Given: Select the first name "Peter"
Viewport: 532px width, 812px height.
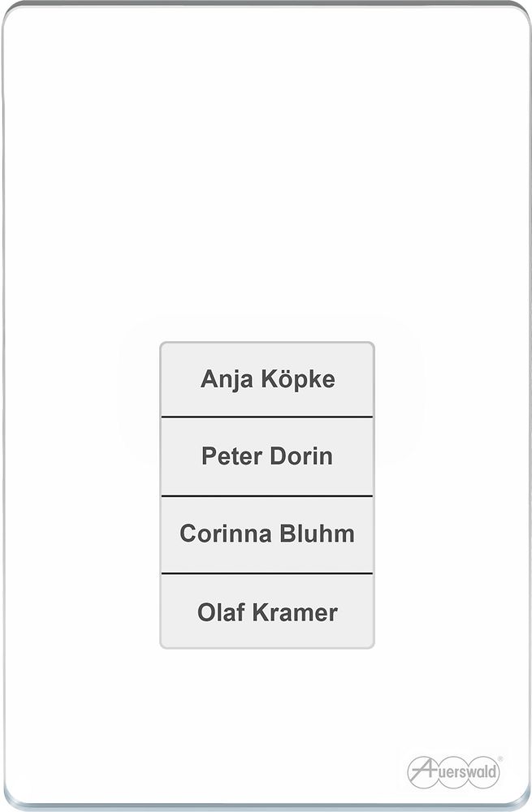Looking at the screenshot, I should coord(231,456).
